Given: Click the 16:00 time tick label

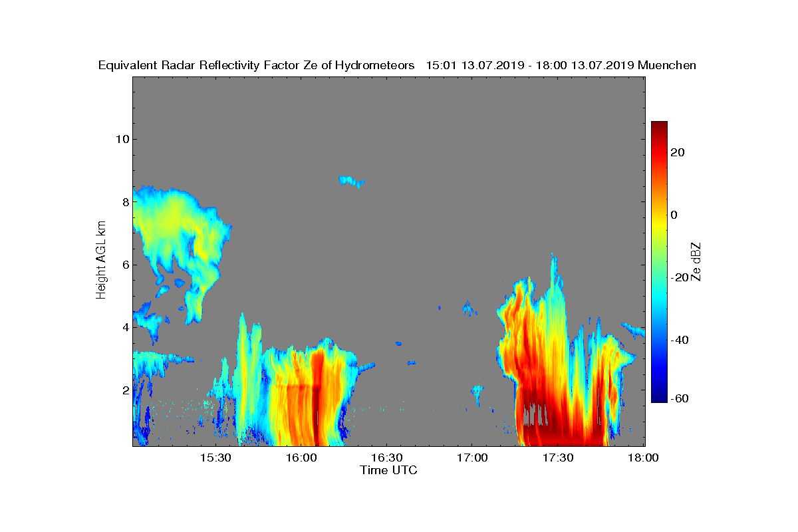Looking at the screenshot, I should pos(301,458).
